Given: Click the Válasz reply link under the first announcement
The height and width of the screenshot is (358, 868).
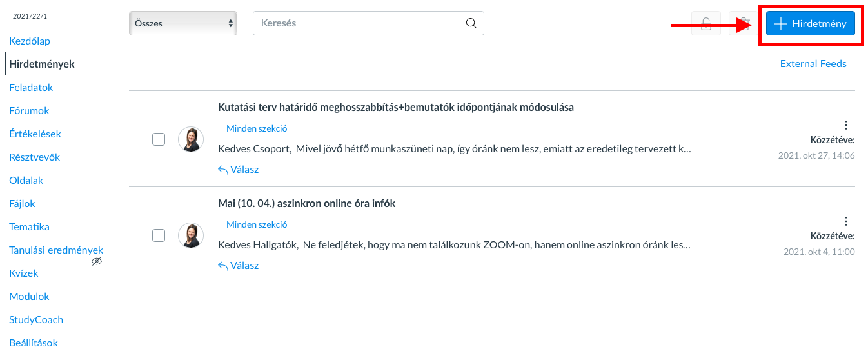Looking at the screenshot, I should [239, 170].
